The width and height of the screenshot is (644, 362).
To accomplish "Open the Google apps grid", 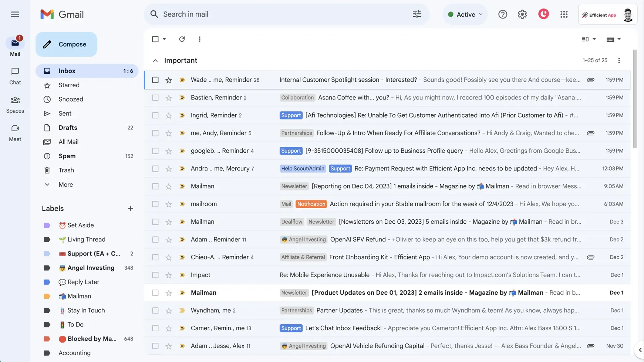I will 564,14.
